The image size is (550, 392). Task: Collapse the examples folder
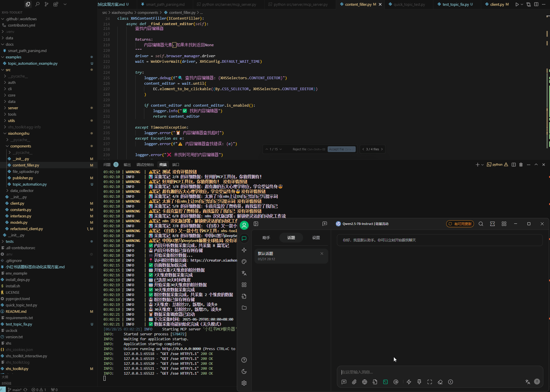tap(13, 57)
